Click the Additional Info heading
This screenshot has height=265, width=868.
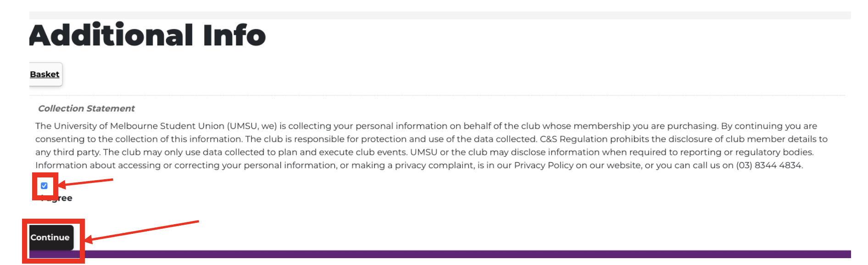pos(147,35)
